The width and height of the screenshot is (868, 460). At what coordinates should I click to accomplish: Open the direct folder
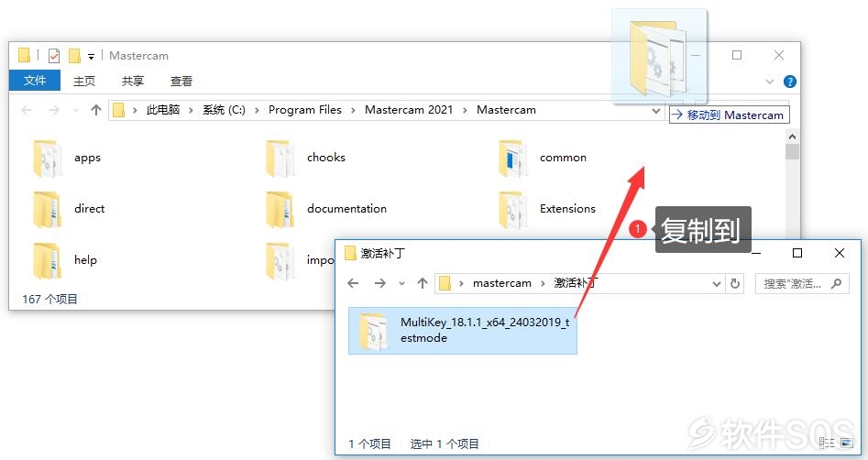point(69,209)
